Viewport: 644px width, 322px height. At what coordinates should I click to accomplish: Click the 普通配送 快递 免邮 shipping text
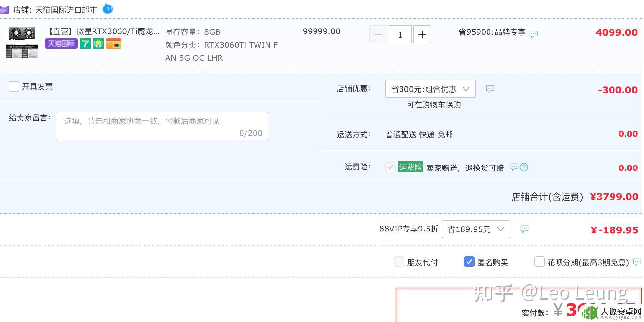click(x=419, y=134)
